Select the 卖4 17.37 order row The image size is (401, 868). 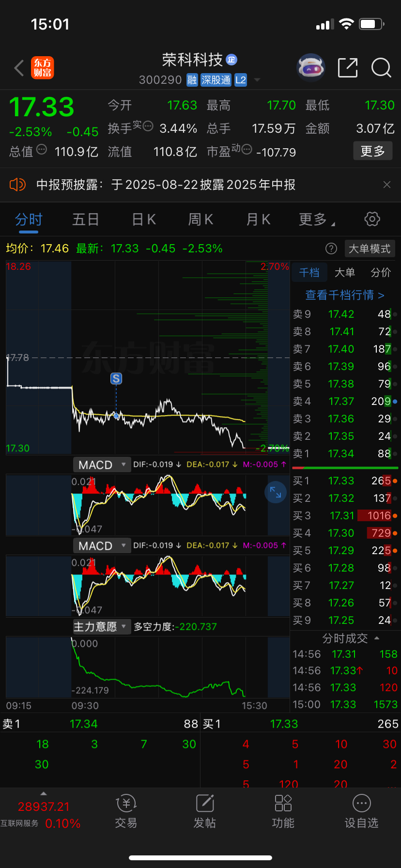tap(345, 402)
